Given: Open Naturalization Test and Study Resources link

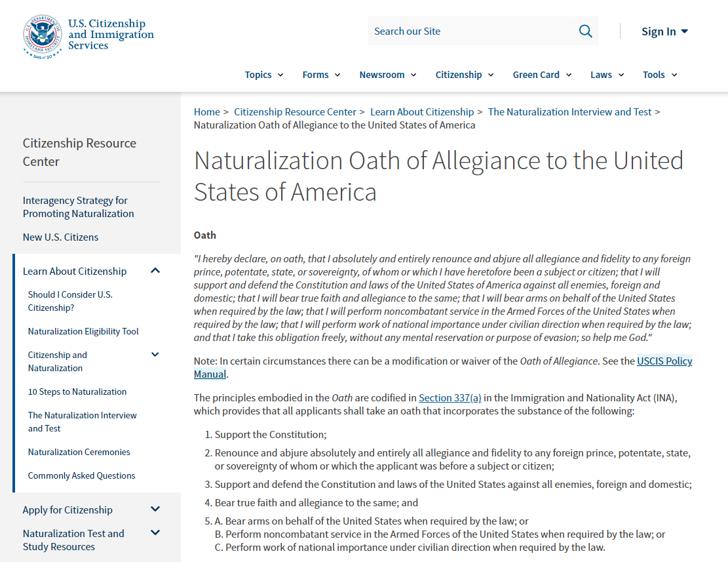Looking at the screenshot, I should point(73,540).
